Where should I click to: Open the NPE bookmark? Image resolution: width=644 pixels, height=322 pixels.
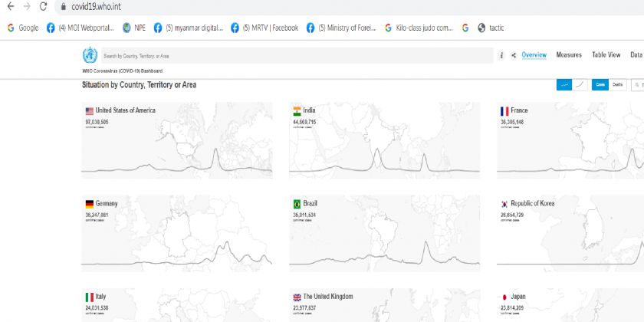(x=133, y=28)
